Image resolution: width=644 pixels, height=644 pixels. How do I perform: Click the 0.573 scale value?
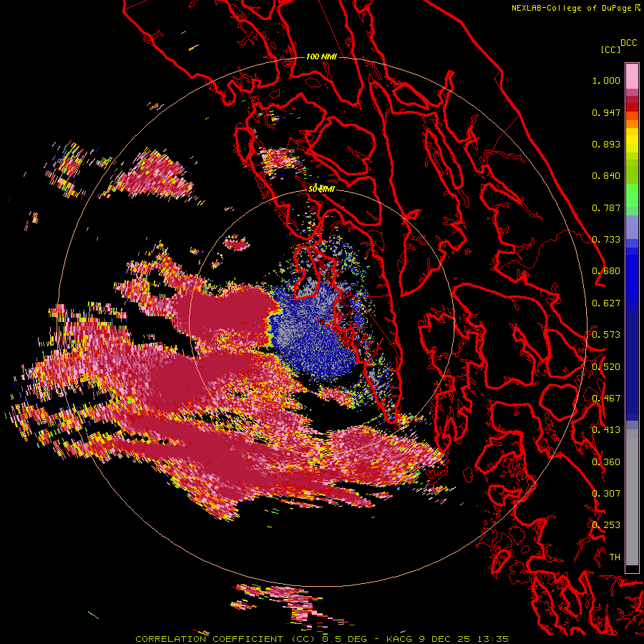point(606,335)
